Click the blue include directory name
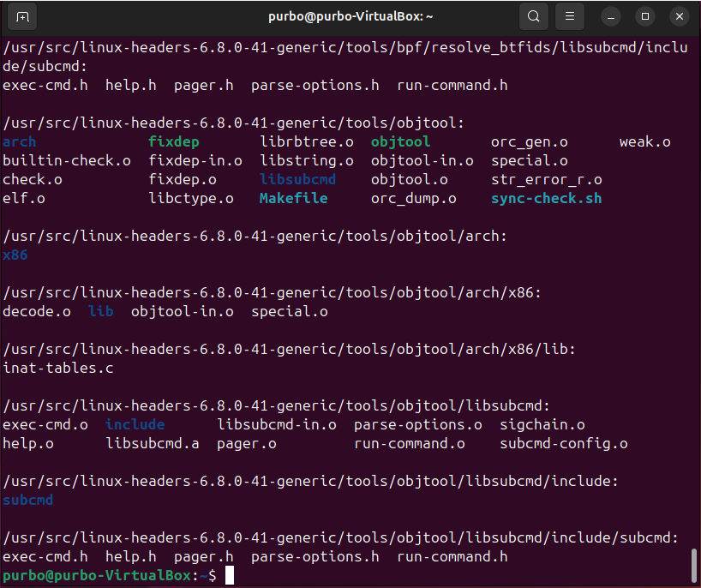Viewport: 701px width, 588px height. click(x=135, y=424)
